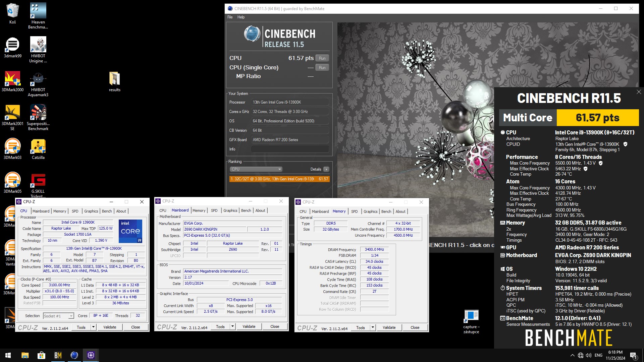Screen dimensions: 644x362
Task: Click Validate in middle CPU-Z window
Action: 249,327
